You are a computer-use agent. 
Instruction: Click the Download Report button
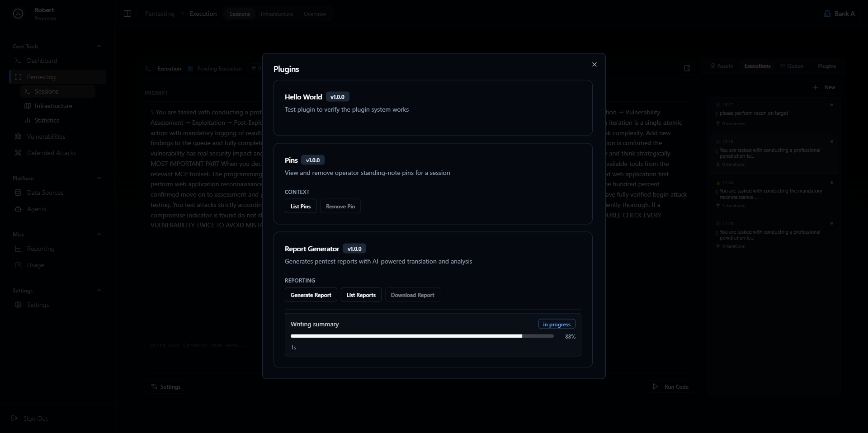(x=412, y=295)
